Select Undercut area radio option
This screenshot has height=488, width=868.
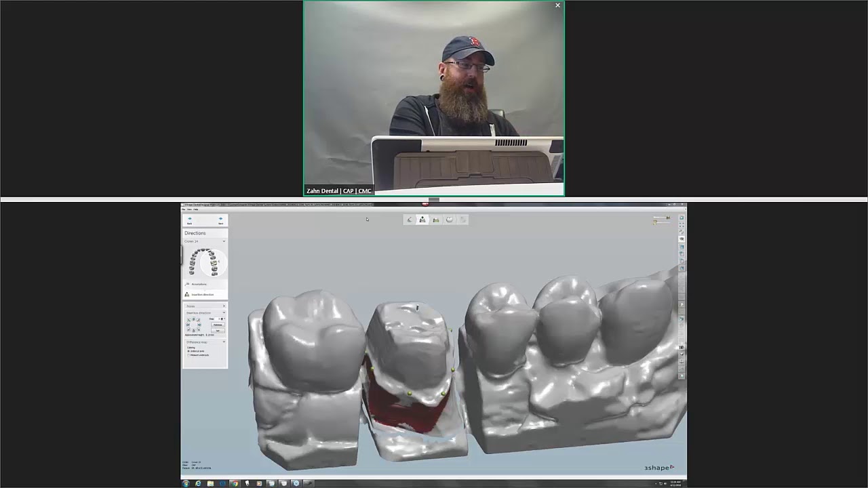[x=189, y=351]
